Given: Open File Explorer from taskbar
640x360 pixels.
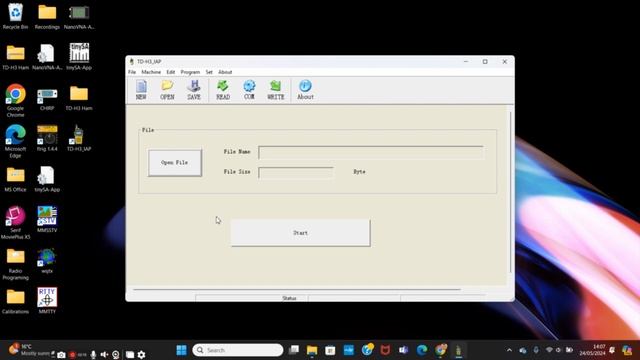Looking at the screenshot, I should tap(312, 350).
